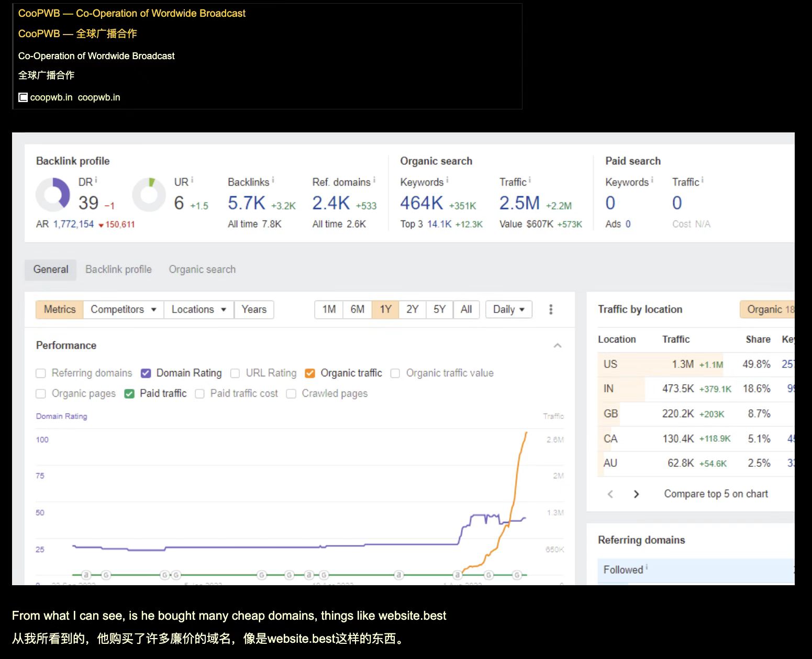The image size is (812, 659).
Task: Open the 5.7K backlinks count link
Action: (247, 203)
